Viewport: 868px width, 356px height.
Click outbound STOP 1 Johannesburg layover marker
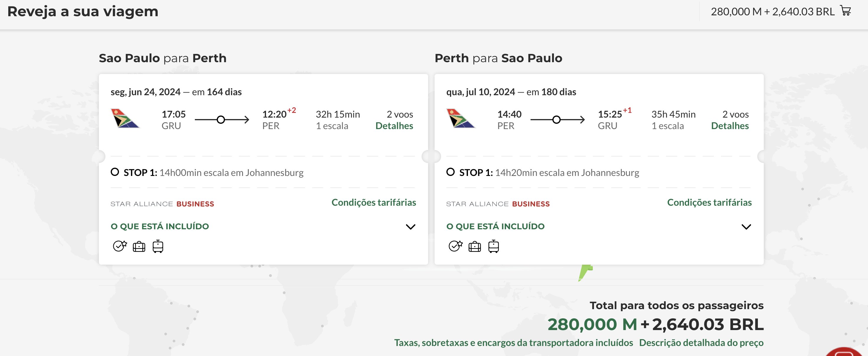(115, 172)
